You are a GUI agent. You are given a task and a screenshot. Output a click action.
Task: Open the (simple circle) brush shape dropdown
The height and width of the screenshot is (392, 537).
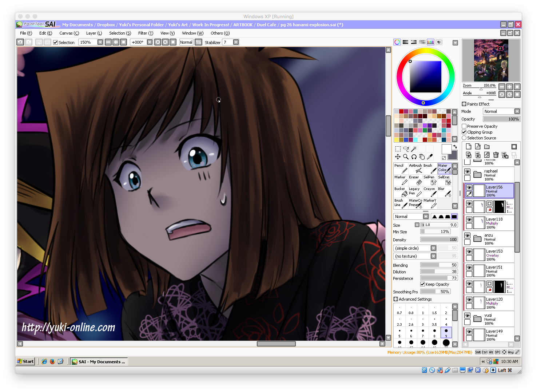pyautogui.click(x=433, y=248)
